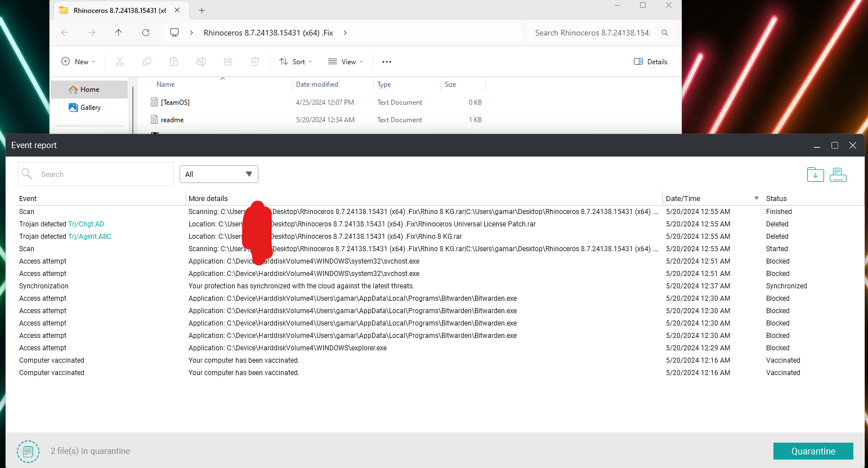868x468 pixels.
Task: Select the Rhinoceros folder tab in Explorer
Action: pos(120,10)
